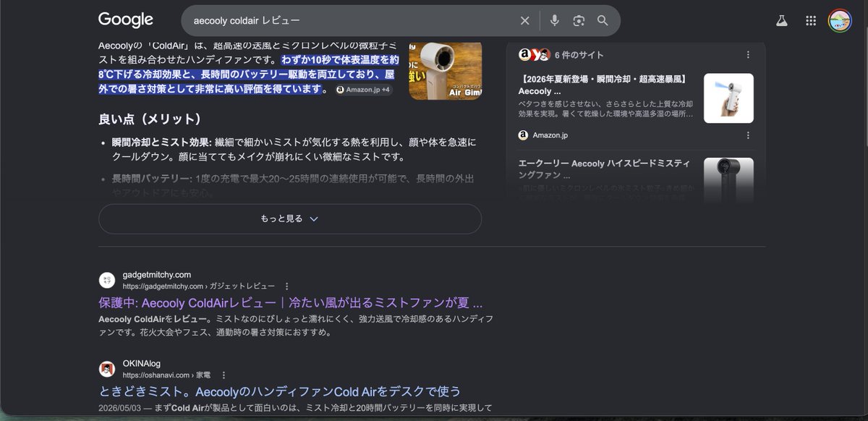Open Google Lens image search
868x421 pixels.
click(x=579, y=21)
